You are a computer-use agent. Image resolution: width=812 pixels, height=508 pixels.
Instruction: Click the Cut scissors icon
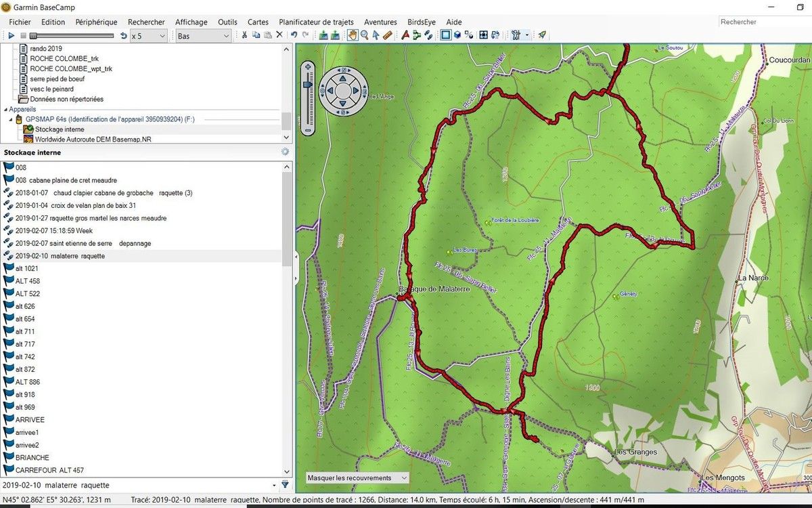pyautogui.click(x=244, y=35)
